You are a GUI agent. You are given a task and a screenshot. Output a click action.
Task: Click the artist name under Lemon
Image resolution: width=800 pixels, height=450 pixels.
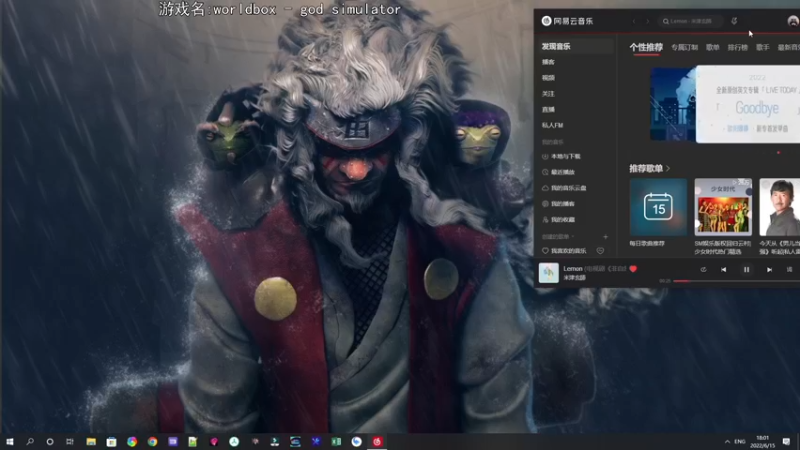pyautogui.click(x=574, y=278)
